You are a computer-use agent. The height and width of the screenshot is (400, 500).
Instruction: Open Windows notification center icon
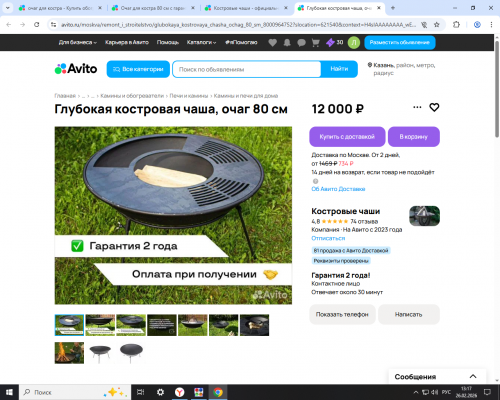tap(487, 392)
